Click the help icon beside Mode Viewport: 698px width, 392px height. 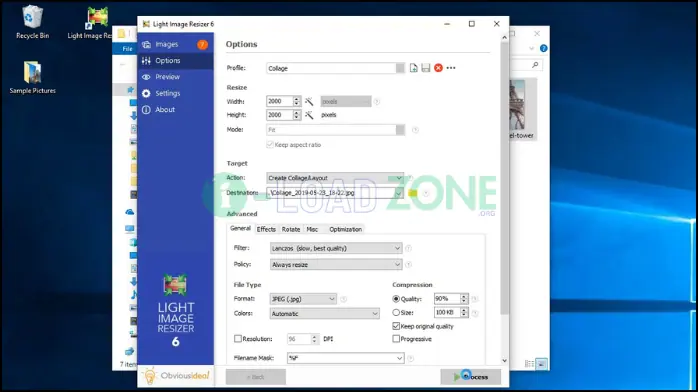click(415, 130)
